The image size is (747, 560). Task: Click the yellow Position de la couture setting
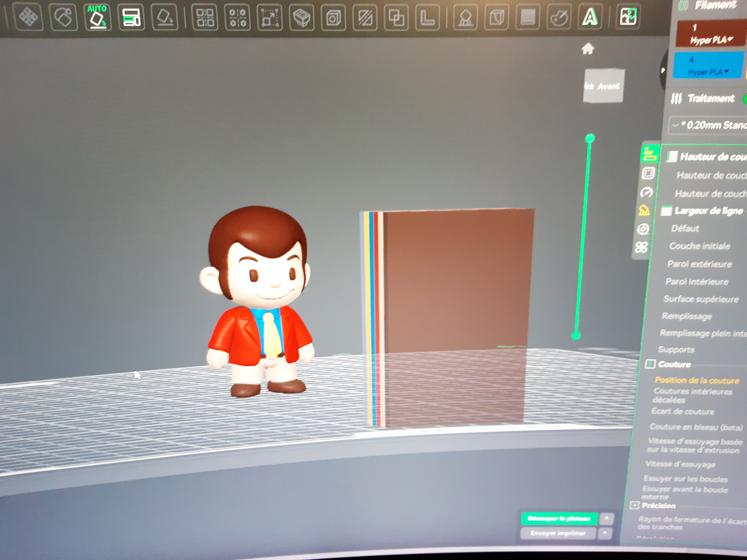tap(697, 380)
